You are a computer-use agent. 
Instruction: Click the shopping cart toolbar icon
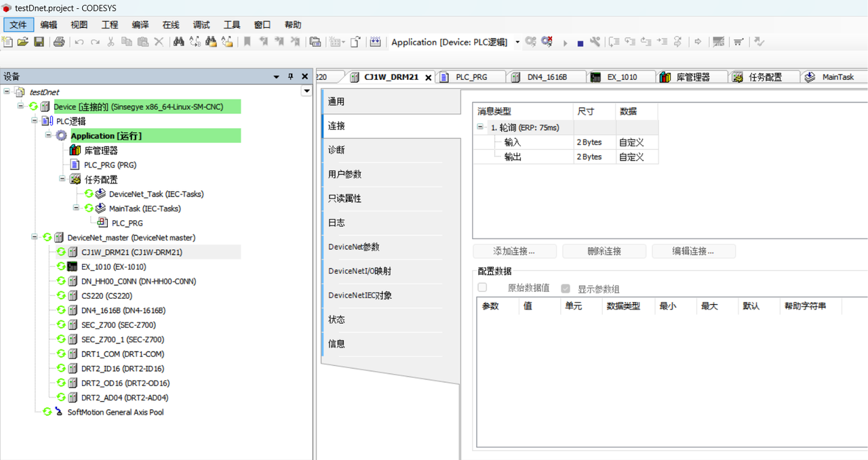738,42
